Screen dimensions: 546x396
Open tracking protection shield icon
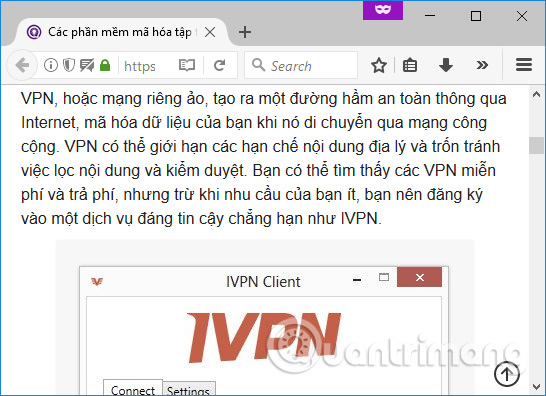(x=69, y=65)
